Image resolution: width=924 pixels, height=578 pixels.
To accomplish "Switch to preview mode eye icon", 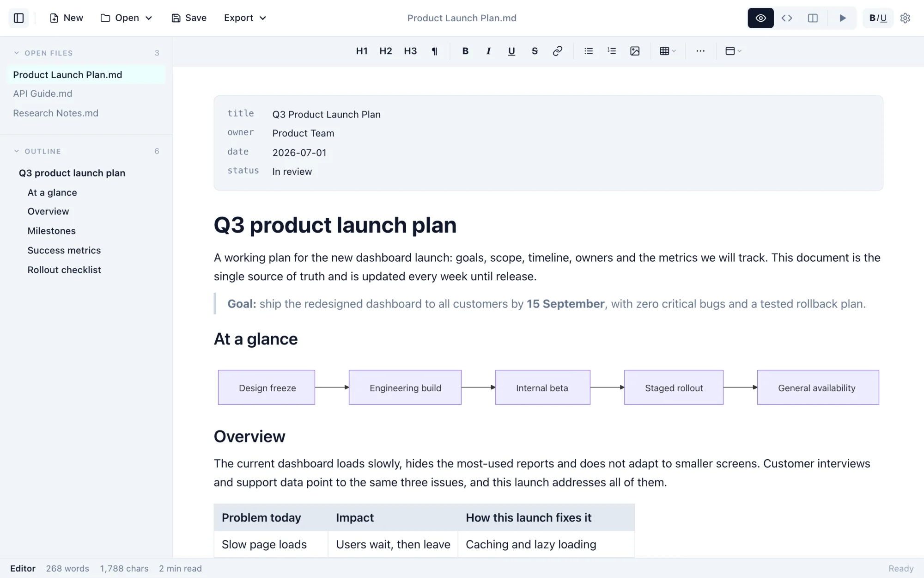I will 760,18.
